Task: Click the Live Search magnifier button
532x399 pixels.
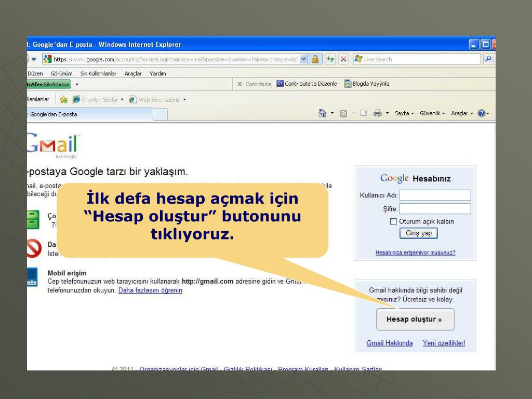Action: click(488, 59)
